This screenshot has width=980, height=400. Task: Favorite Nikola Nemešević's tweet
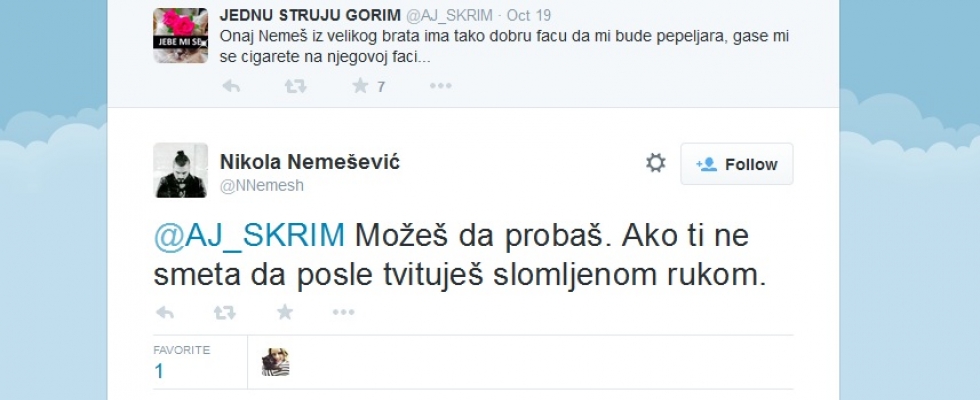(285, 312)
